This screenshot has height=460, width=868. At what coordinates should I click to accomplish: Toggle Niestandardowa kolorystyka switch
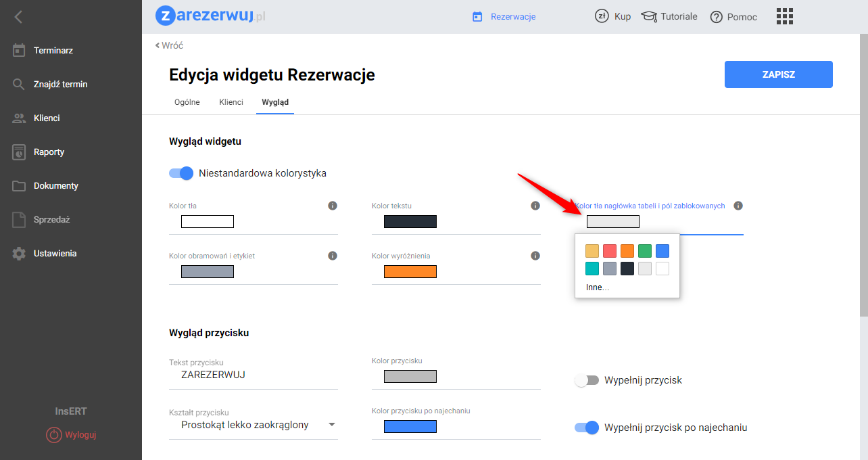181,173
